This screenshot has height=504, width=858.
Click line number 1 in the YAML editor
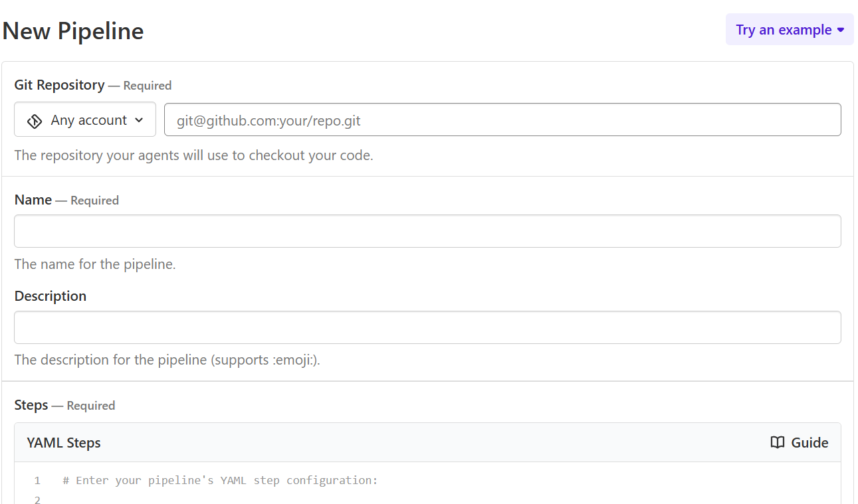pyautogui.click(x=37, y=480)
